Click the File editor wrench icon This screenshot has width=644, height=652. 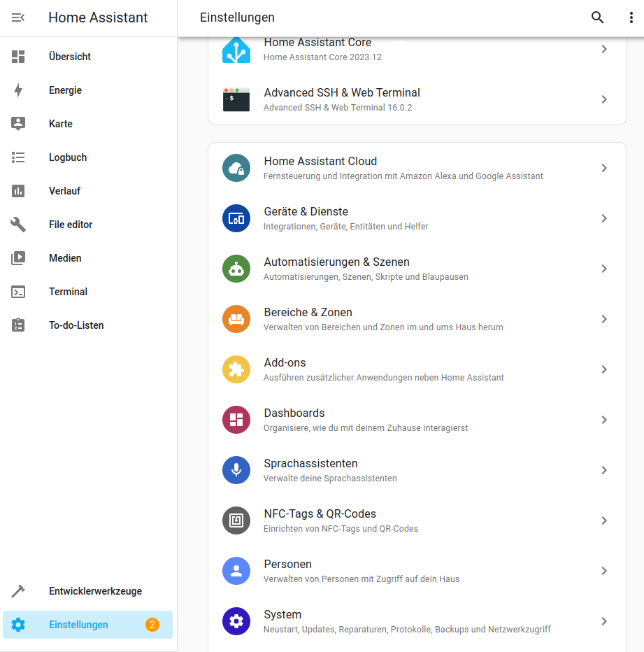(18, 225)
